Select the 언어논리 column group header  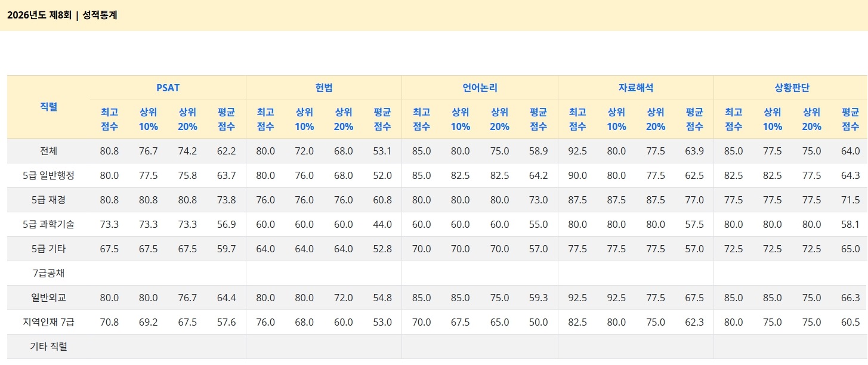tap(480, 88)
